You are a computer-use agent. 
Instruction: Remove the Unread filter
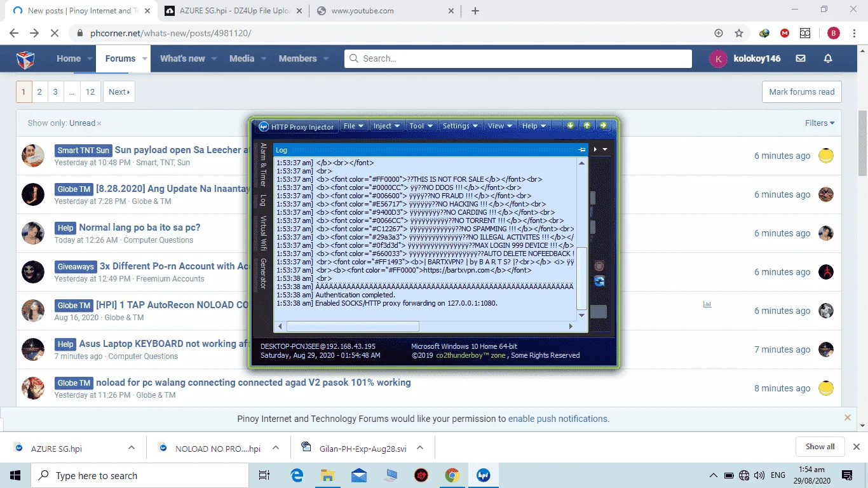tap(99, 123)
